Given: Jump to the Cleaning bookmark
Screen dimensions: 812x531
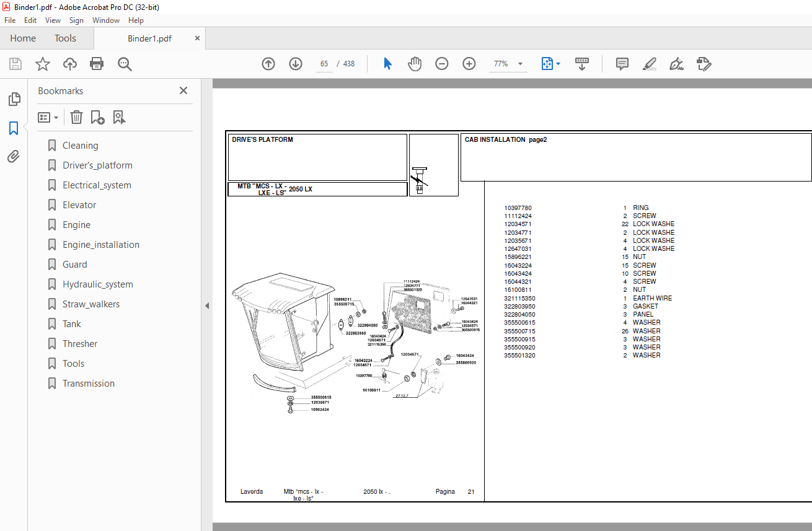Looking at the screenshot, I should [80, 146].
